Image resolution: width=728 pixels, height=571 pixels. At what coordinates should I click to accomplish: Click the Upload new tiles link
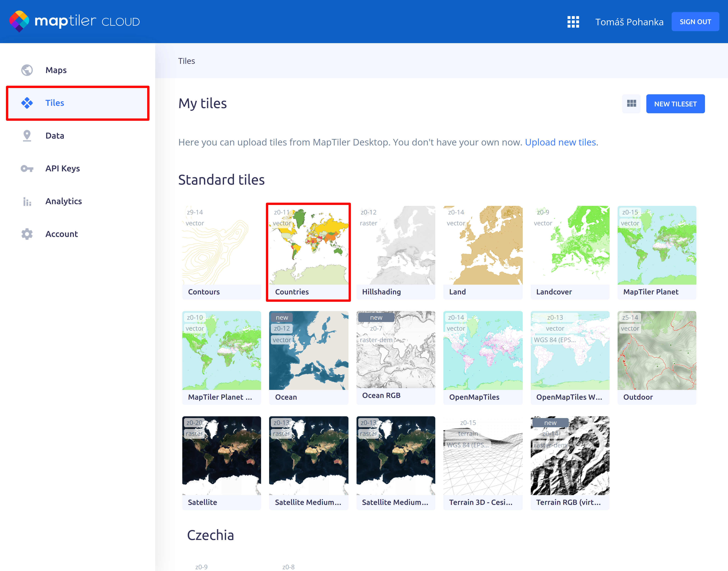pyautogui.click(x=560, y=142)
